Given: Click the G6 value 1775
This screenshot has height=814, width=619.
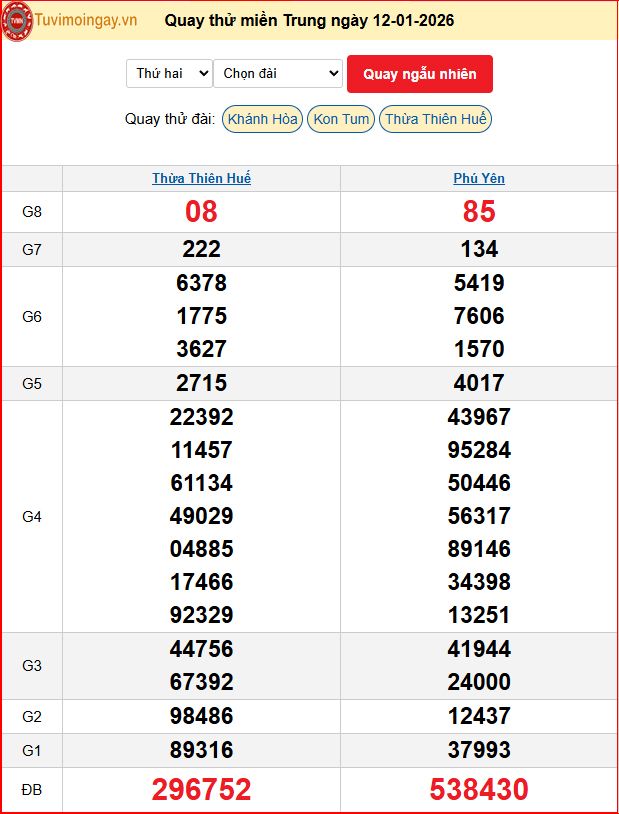Looking at the screenshot, I should (x=201, y=316).
